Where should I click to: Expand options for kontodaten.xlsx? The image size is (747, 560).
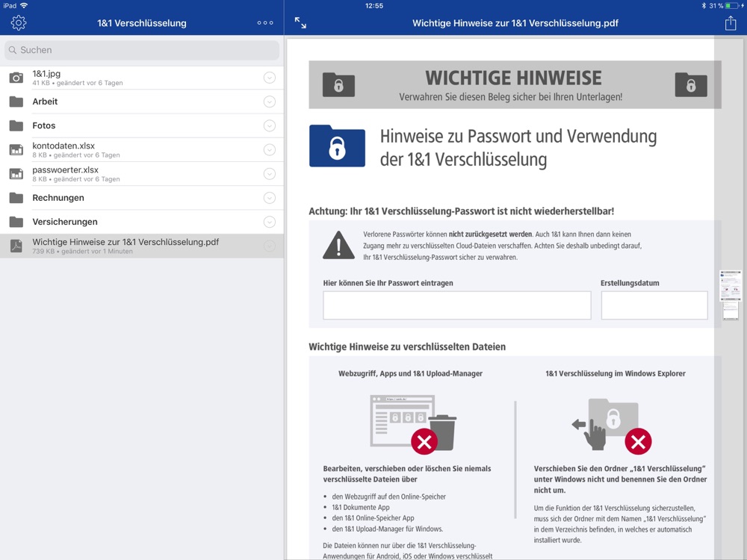[x=269, y=150]
